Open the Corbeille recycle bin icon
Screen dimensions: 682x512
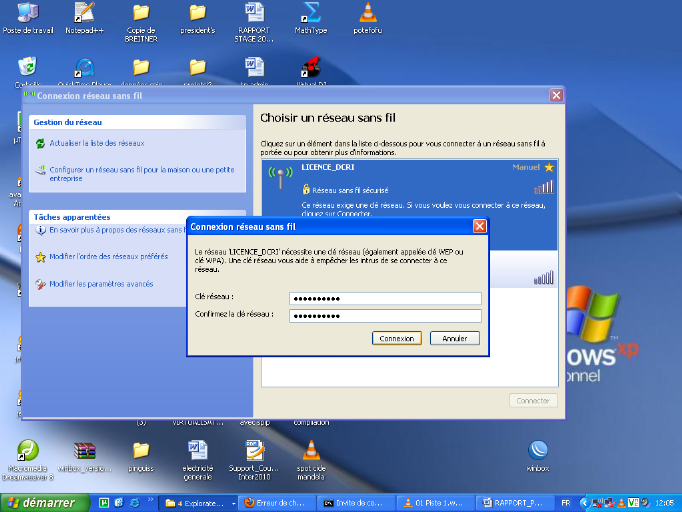coord(28,70)
